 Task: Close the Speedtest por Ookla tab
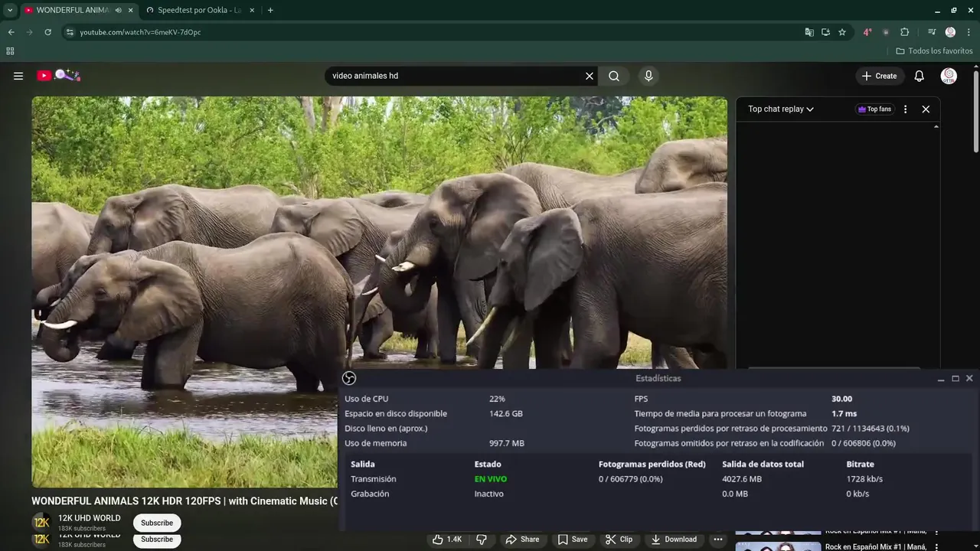pyautogui.click(x=253, y=10)
